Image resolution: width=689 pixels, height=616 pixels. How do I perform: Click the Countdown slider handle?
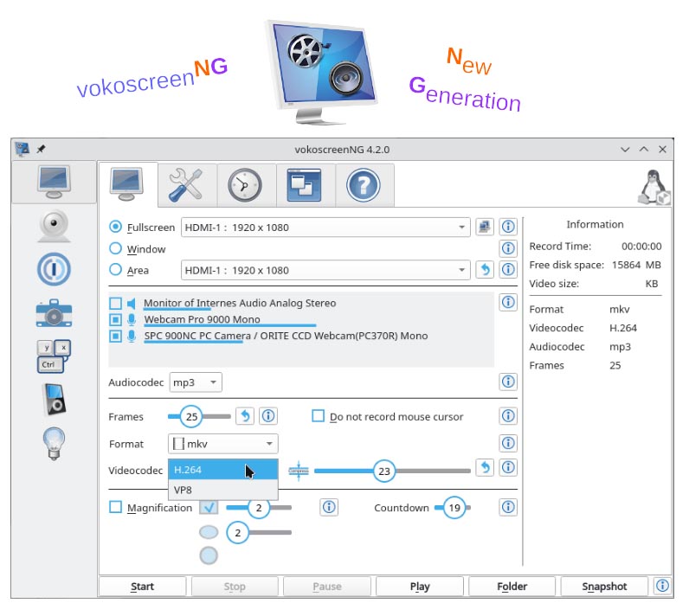tap(454, 508)
